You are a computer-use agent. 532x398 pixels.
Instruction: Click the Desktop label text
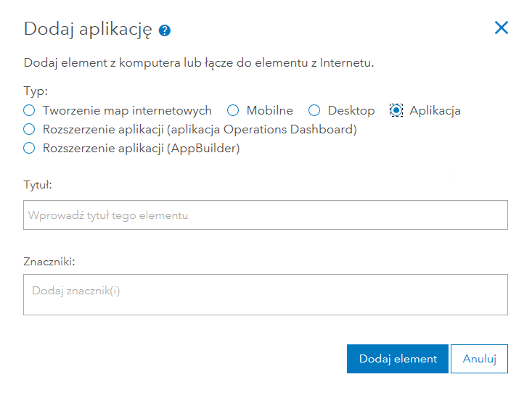tap(351, 111)
